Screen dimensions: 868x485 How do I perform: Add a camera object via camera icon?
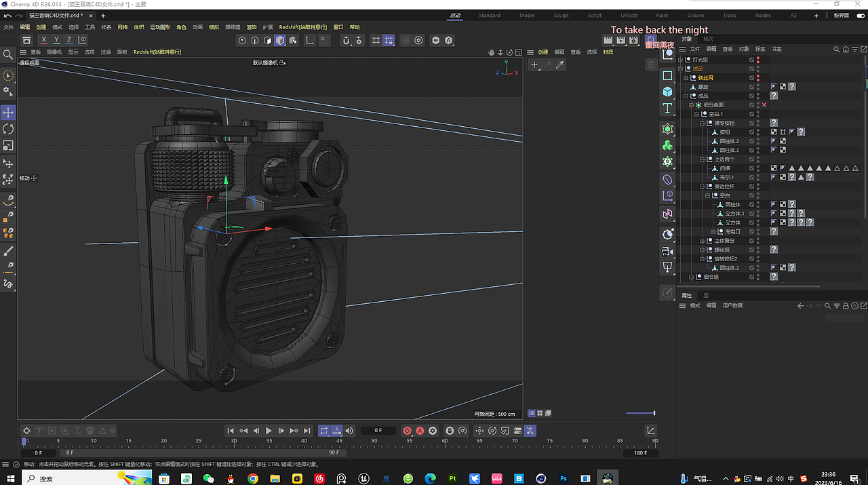coord(667,251)
